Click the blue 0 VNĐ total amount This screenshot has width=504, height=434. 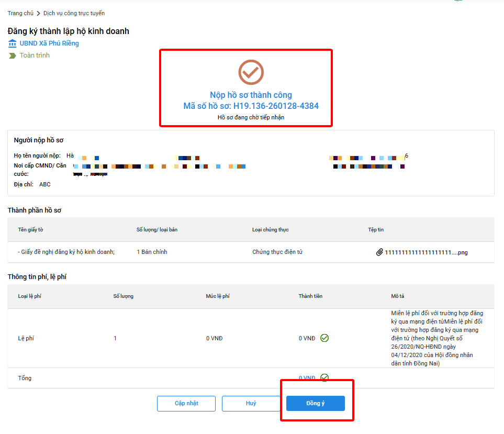pyautogui.click(x=307, y=377)
